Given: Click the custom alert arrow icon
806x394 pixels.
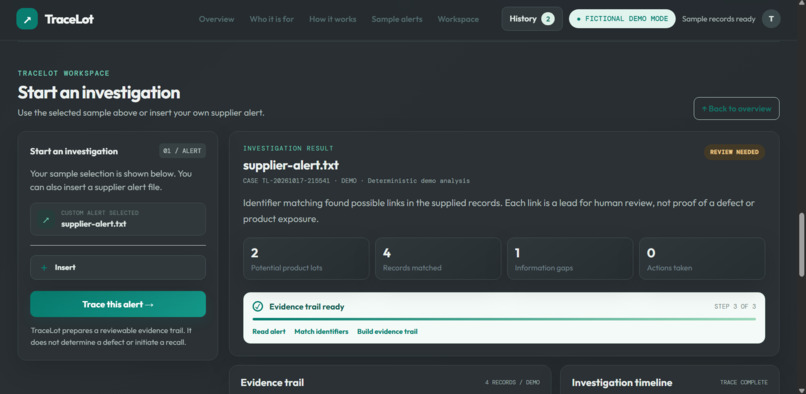Looking at the screenshot, I should click(46, 220).
